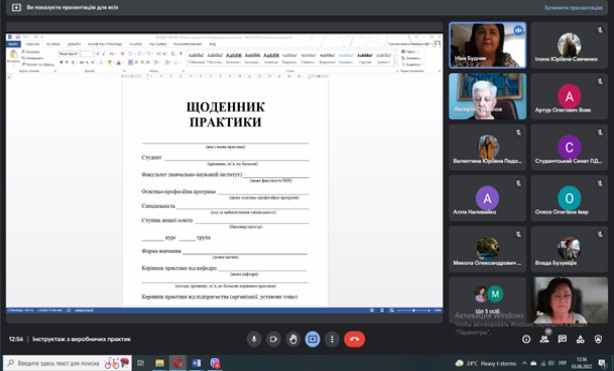Open the font name combo box
This screenshot has height=371, width=614.
pos(69,54)
